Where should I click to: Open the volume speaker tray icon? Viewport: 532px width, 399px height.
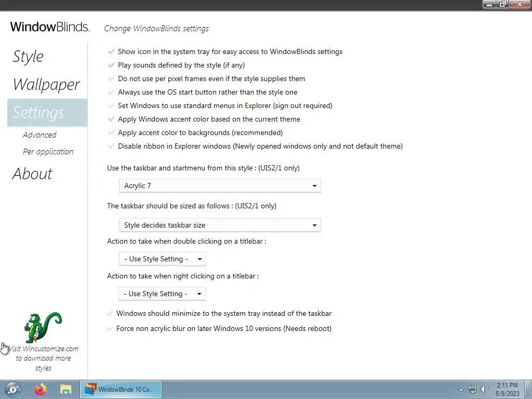(485, 390)
